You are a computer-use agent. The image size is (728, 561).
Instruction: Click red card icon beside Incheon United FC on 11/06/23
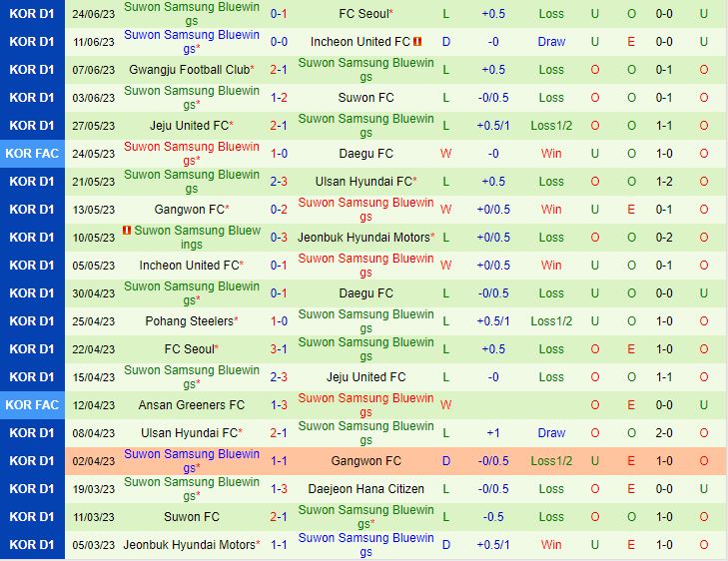(x=417, y=41)
